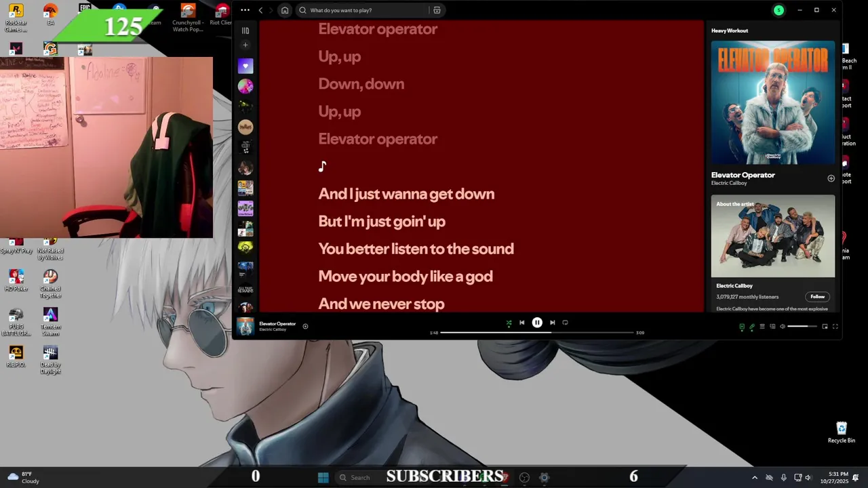Open Electric Callboy under song title in panel
This screenshot has height=488, width=868.
click(728, 183)
